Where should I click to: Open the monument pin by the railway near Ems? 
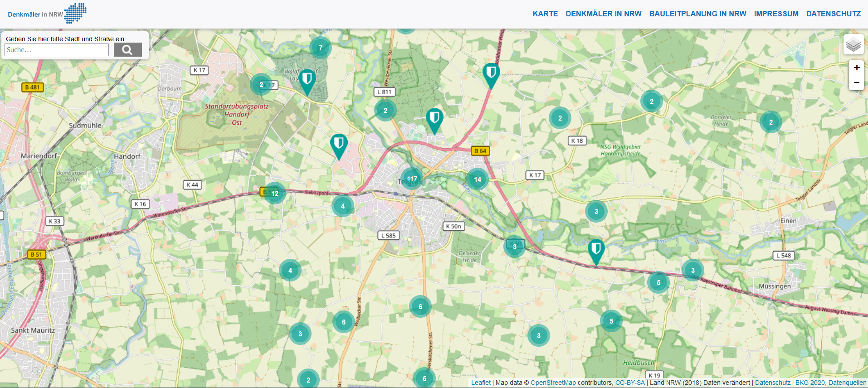coord(596,252)
